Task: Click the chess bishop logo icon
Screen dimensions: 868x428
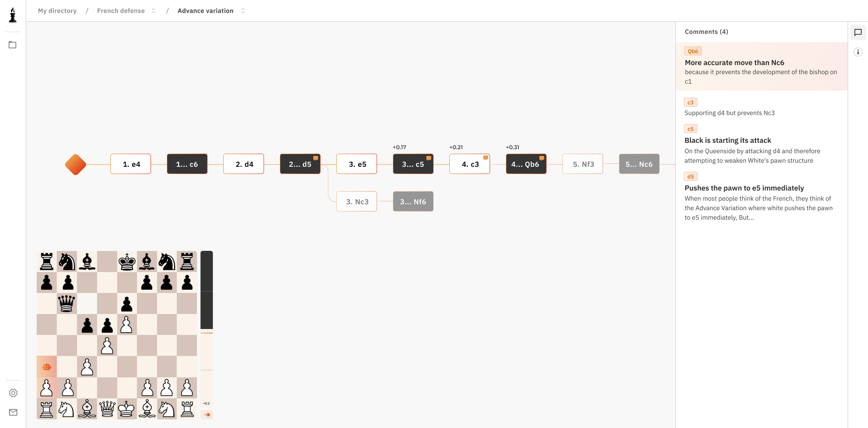Action: 13,15
